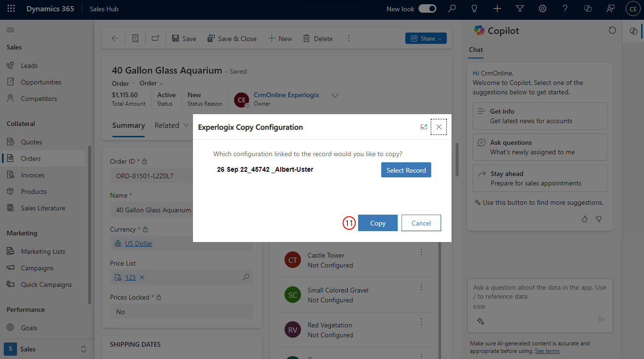Open Invoices in the left sidebar
Viewport: 644px width, 359px height.
coord(33,175)
